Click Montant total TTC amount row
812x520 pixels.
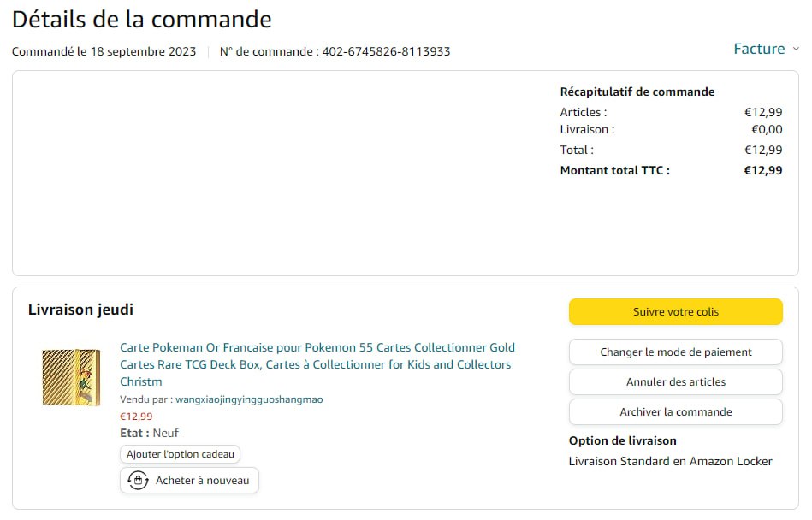[671, 170]
